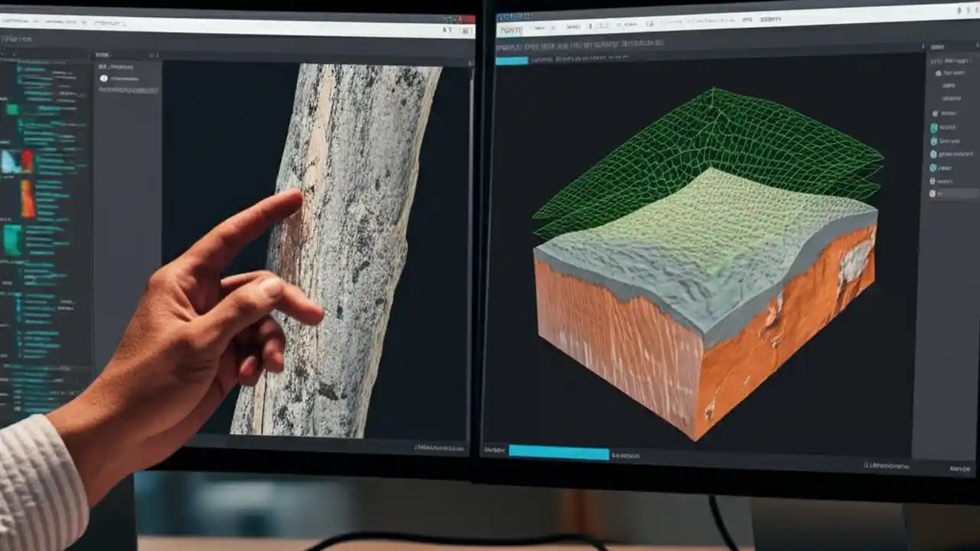Switch to the highlighted tab on the right monitor
This screenshot has width=980, height=551.
tap(509, 29)
